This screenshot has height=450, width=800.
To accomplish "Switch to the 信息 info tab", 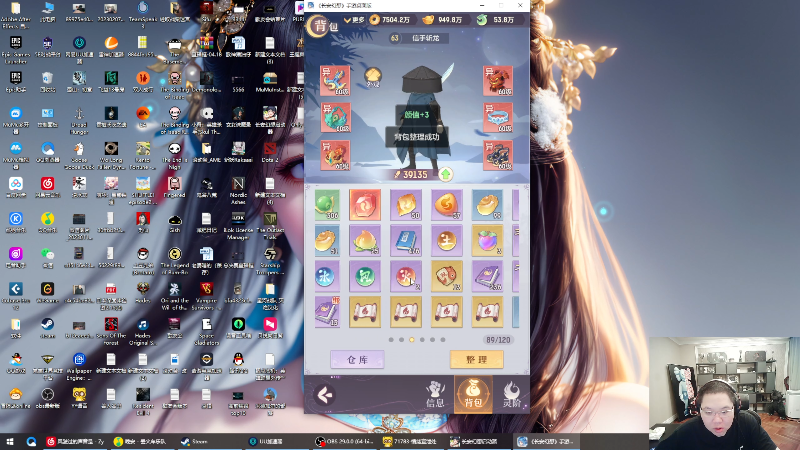I will click(x=435, y=394).
